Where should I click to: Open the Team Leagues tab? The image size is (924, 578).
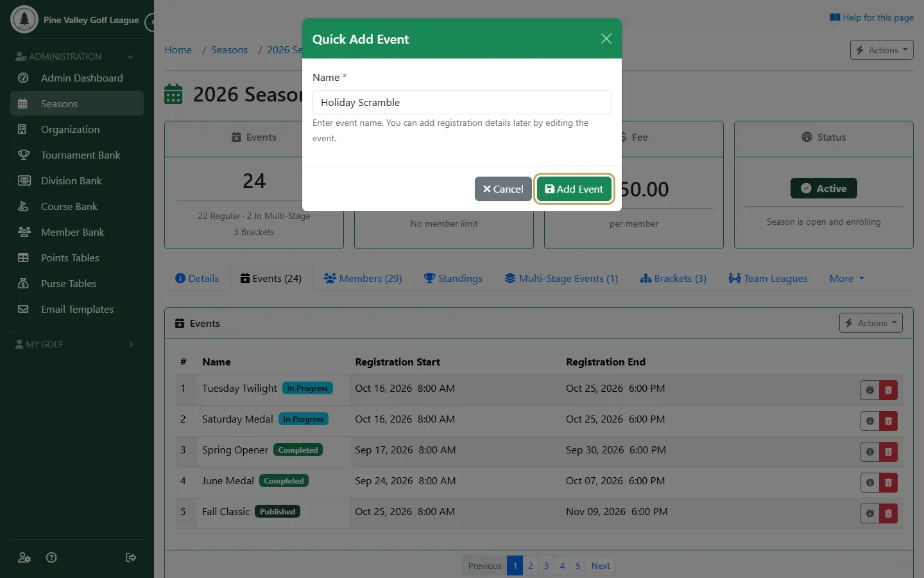pos(768,278)
